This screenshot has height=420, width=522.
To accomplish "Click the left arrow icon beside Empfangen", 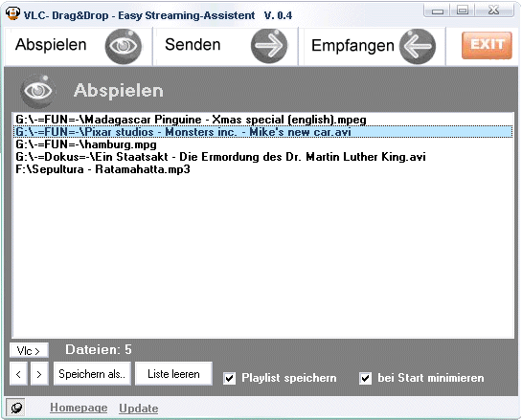I will (x=418, y=46).
